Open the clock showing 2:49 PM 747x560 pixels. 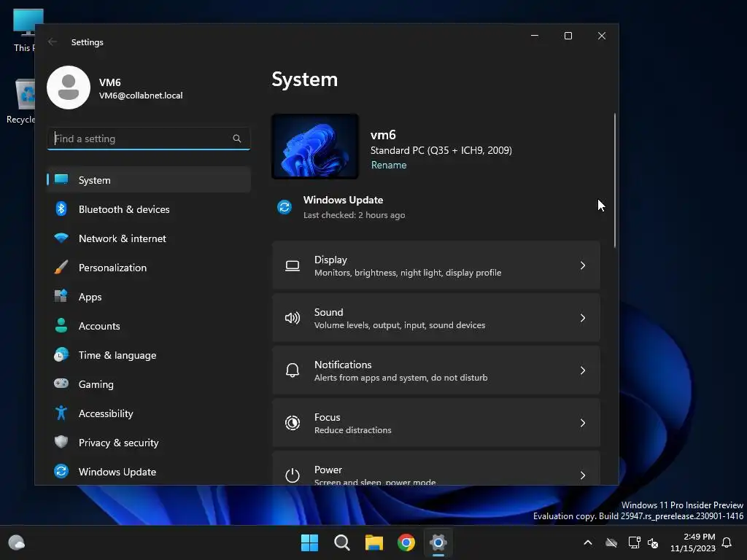coord(693,542)
